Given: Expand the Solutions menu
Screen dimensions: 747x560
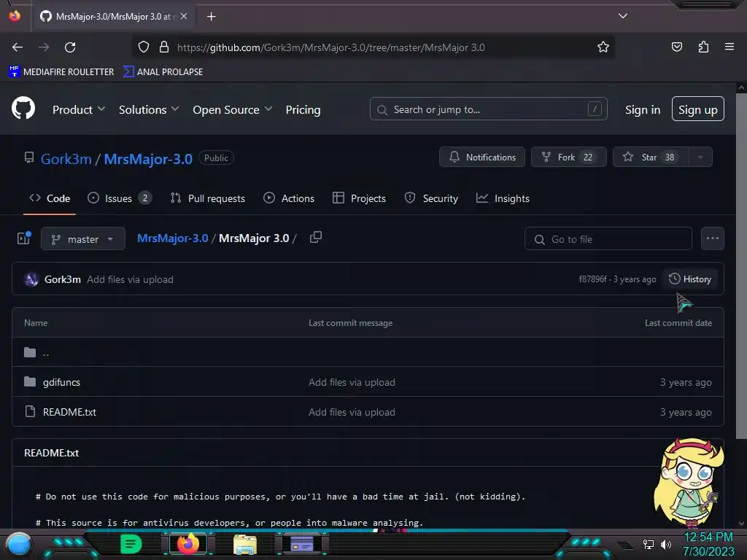Looking at the screenshot, I should pyautogui.click(x=149, y=109).
